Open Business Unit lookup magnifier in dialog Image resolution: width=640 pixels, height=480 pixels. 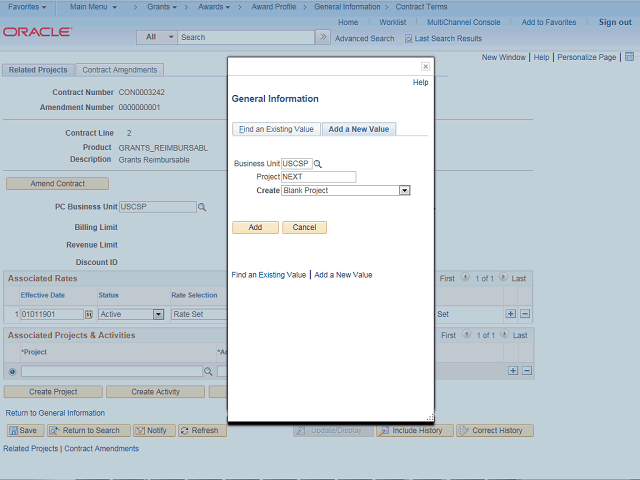click(318, 164)
